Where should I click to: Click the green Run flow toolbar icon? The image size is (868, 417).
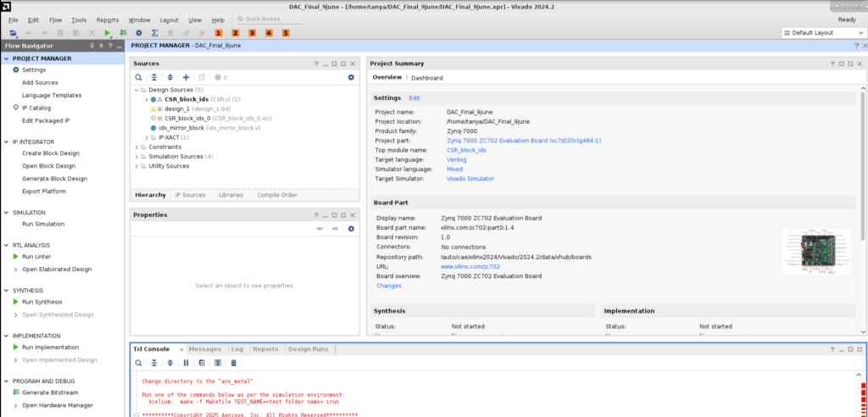(x=108, y=33)
